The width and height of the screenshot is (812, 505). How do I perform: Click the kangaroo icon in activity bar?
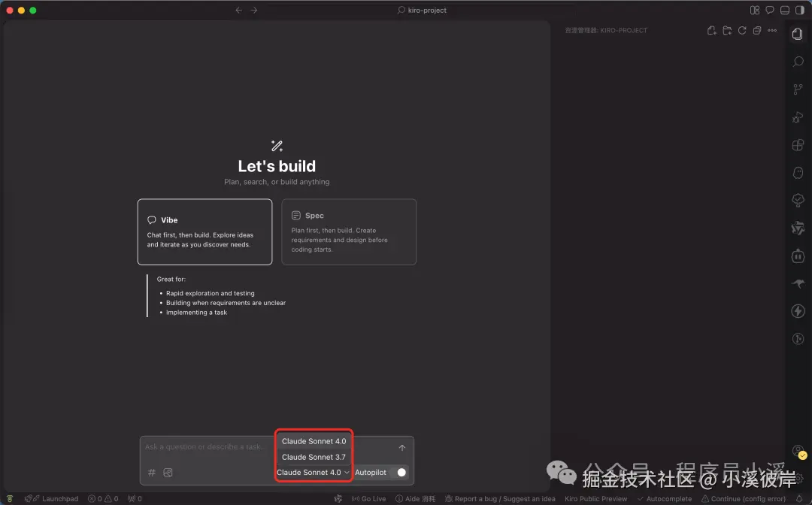[798, 283]
